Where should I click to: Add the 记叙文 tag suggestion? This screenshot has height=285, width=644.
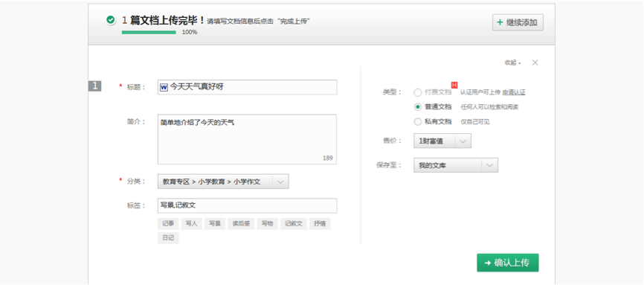click(294, 224)
